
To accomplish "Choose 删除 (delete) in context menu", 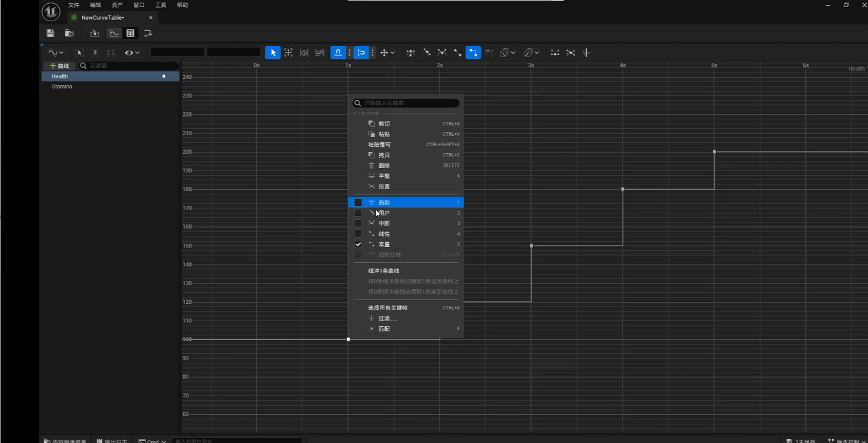I will click(406, 165).
